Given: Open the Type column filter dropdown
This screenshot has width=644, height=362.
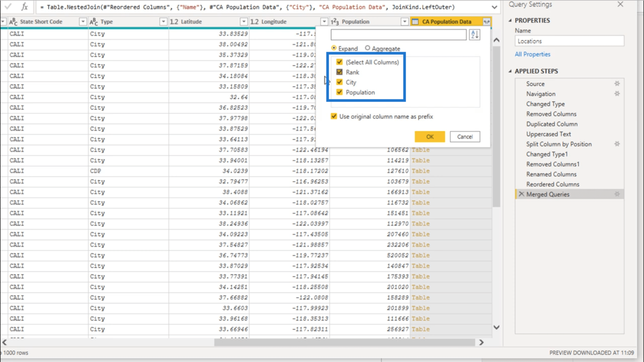Looking at the screenshot, I should [163, 22].
